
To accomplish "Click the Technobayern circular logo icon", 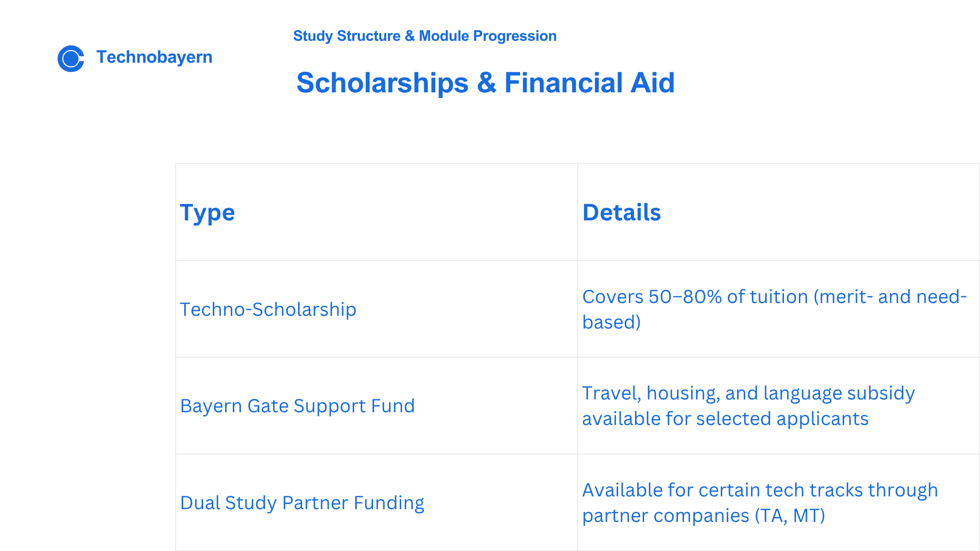I will 71,59.
